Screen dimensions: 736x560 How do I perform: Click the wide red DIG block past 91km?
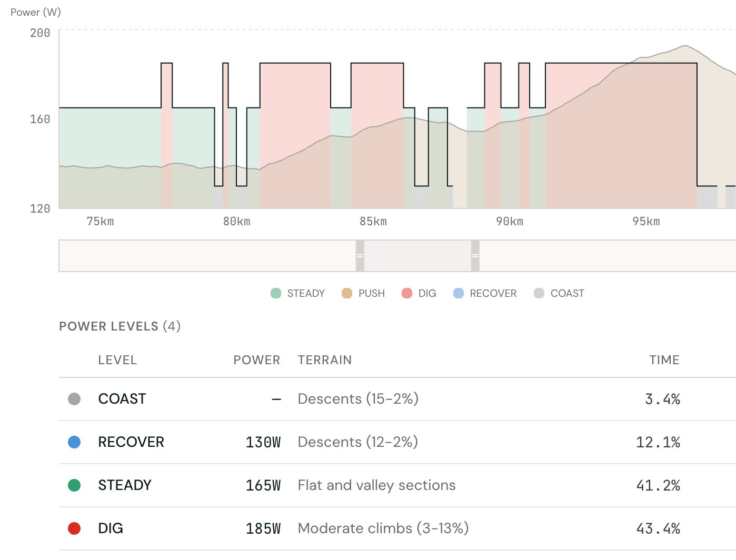point(621,135)
